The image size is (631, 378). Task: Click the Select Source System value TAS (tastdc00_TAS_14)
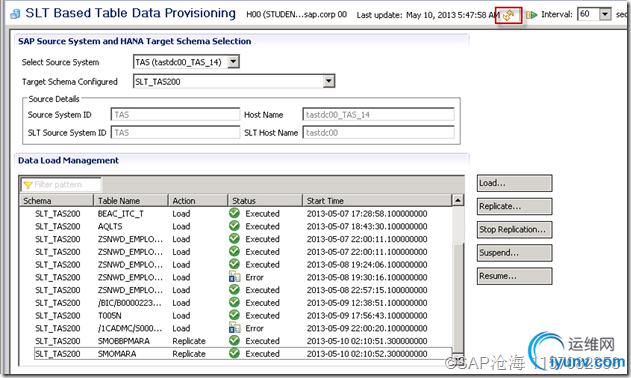(178, 62)
